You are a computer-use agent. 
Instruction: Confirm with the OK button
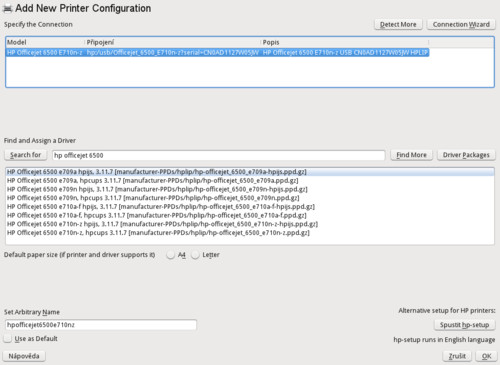tap(486, 356)
